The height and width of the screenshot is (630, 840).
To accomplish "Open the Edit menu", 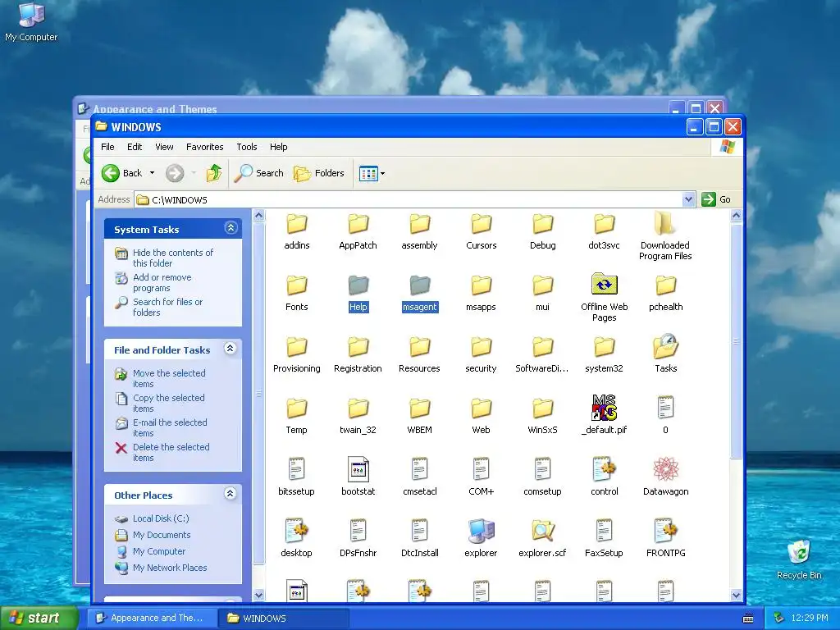I will pyautogui.click(x=135, y=147).
